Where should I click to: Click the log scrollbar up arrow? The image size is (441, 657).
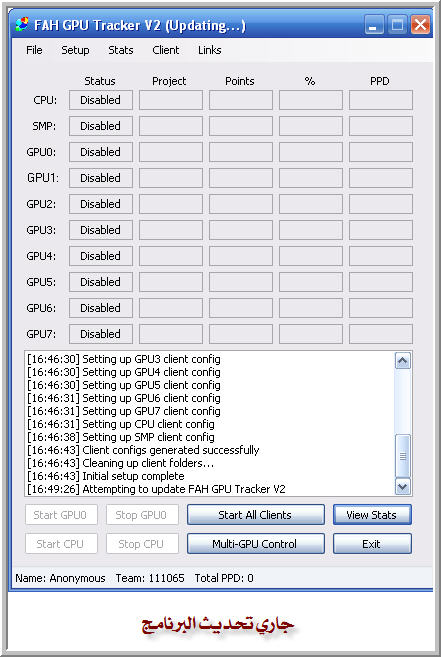point(403,361)
